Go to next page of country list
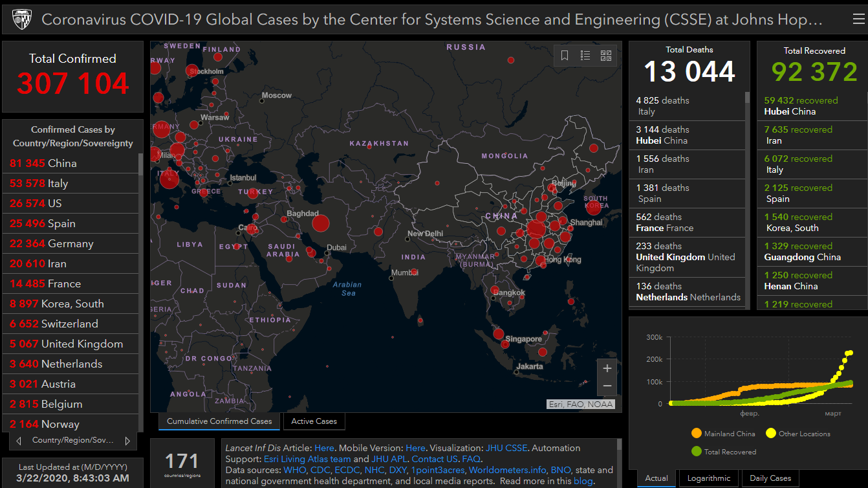This screenshot has width=868, height=488. click(127, 441)
